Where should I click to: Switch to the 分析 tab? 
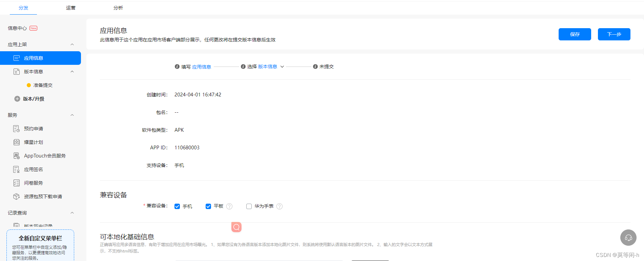tap(118, 8)
